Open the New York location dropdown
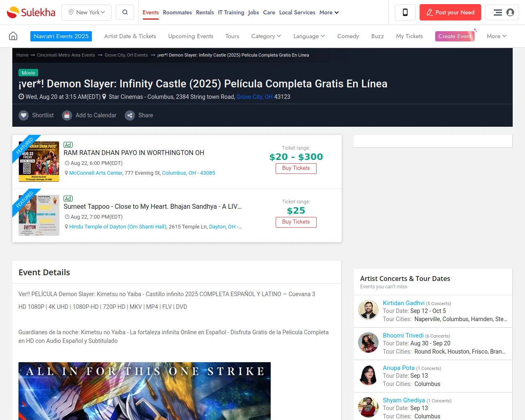 [87, 12]
